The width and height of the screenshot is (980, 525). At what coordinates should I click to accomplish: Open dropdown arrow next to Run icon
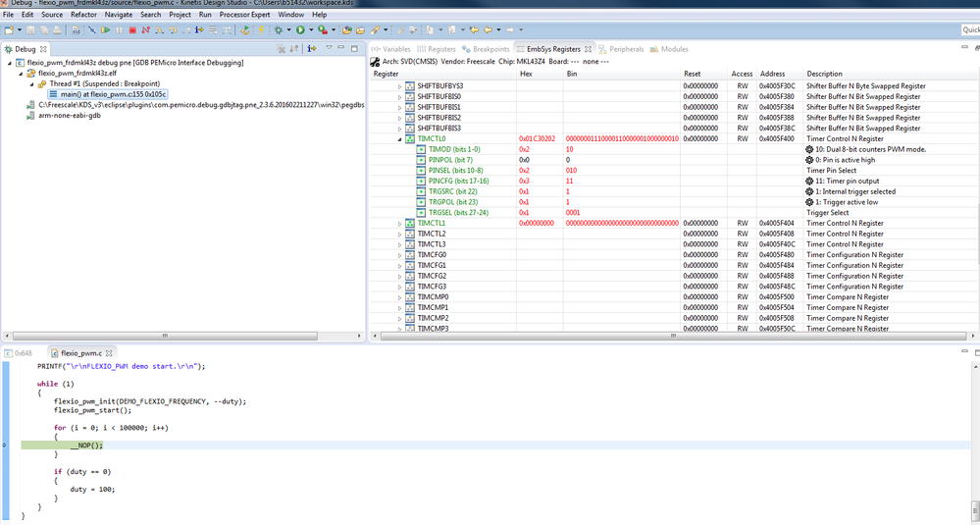coord(311,30)
